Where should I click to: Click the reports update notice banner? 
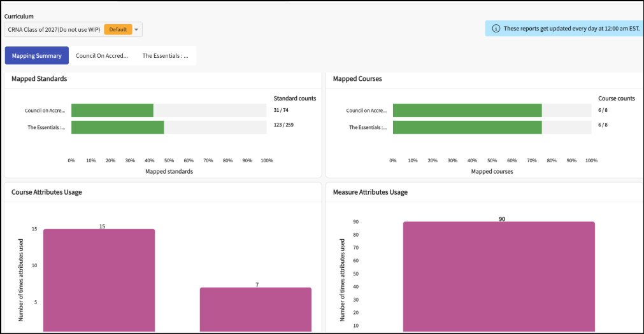click(564, 29)
